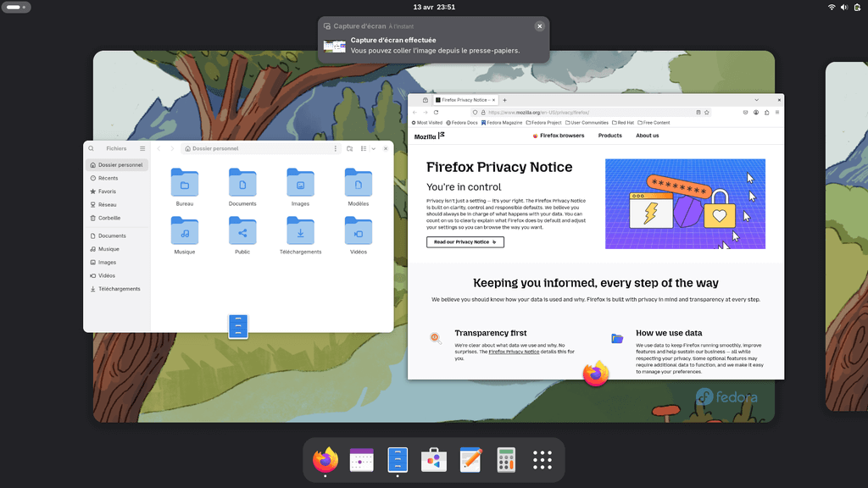
Task: Open the screenshot notification thumbnail
Action: 334,46
